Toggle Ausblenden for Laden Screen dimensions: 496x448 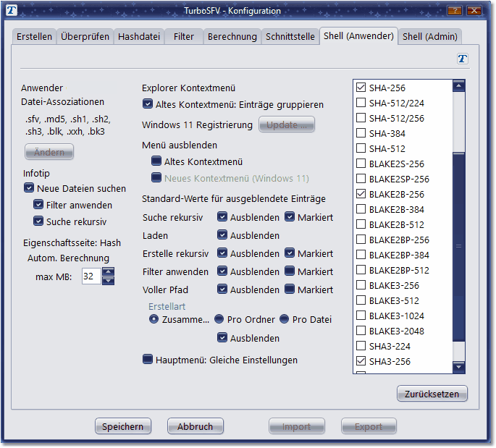222,235
